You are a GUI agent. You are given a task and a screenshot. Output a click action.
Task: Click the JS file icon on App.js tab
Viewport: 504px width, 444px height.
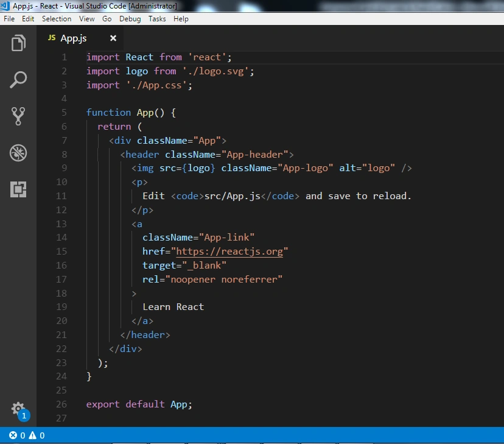pos(51,38)
